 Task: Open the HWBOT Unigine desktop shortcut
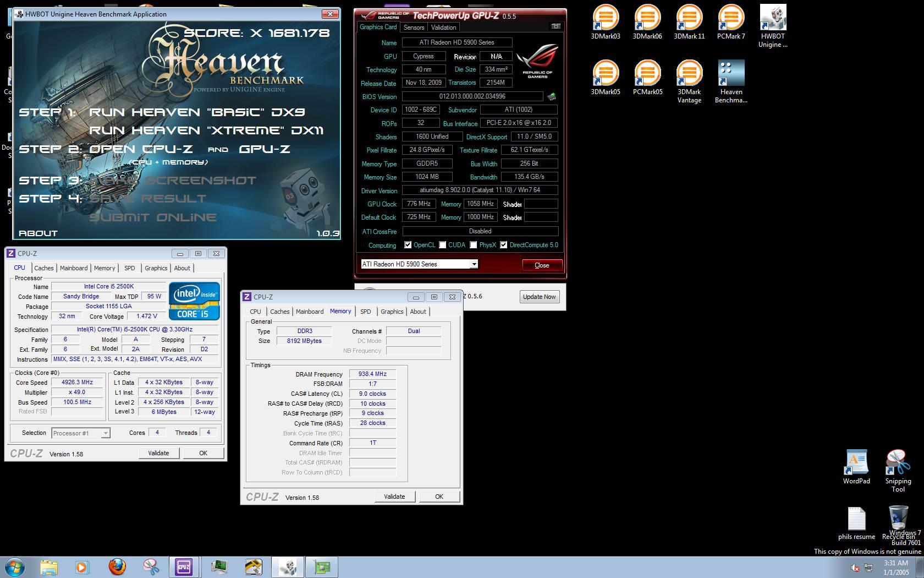[x=773, y=26]
